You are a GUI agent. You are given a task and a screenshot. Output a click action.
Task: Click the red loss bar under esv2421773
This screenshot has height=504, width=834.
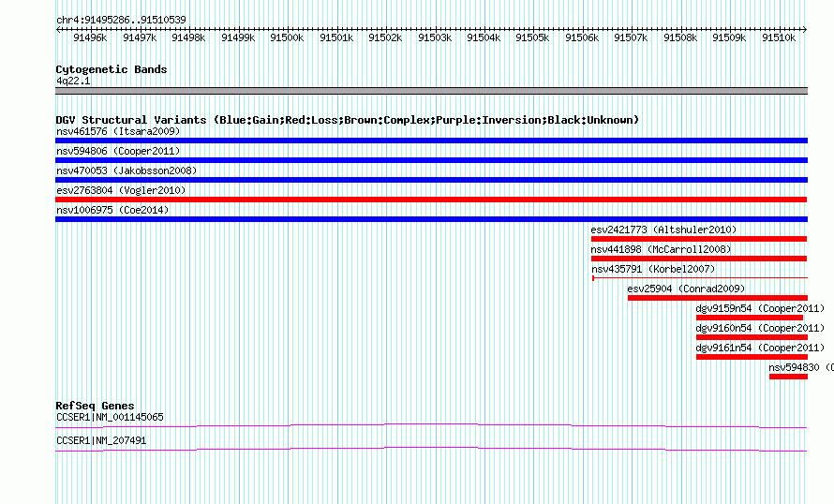point(699,239)
